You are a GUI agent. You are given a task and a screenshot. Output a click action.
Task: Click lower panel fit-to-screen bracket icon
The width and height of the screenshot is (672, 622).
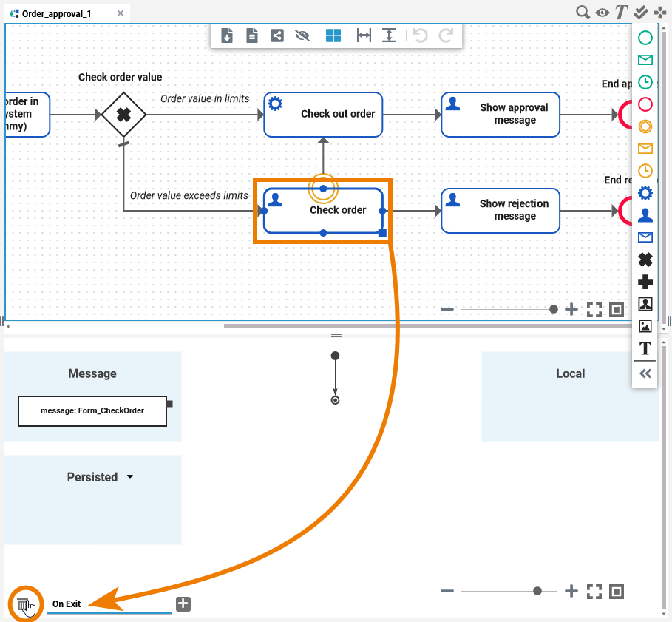(x=594, y=592)
